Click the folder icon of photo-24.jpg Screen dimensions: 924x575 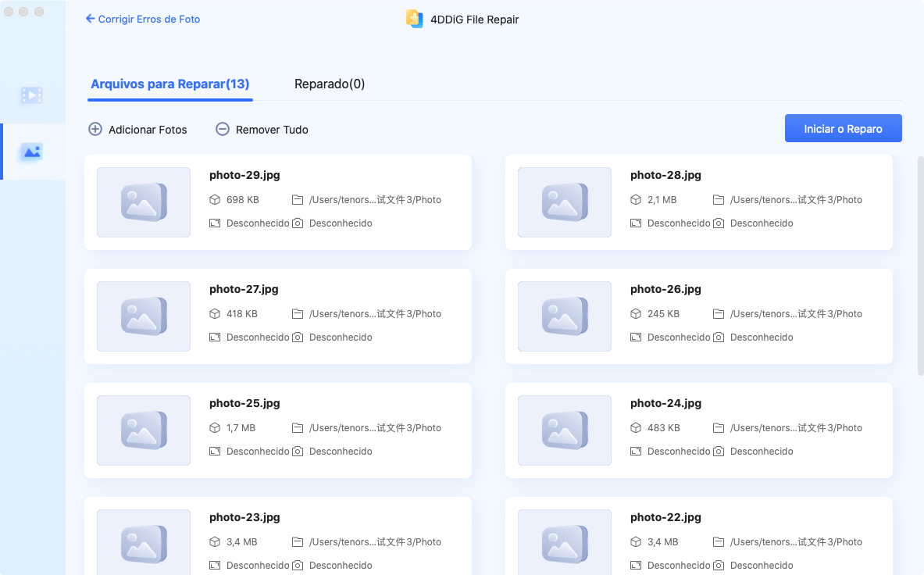coord(719,427)
